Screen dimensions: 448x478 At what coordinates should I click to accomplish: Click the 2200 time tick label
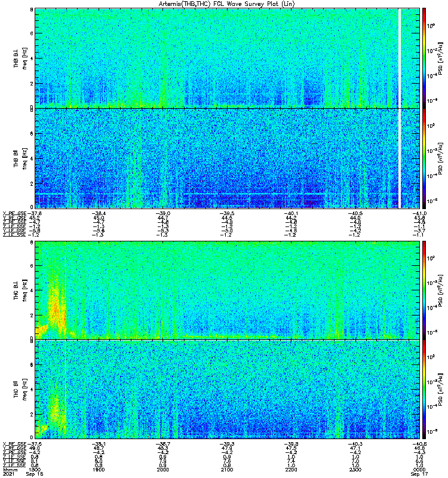pyautogui.click(x=291, y=470)
